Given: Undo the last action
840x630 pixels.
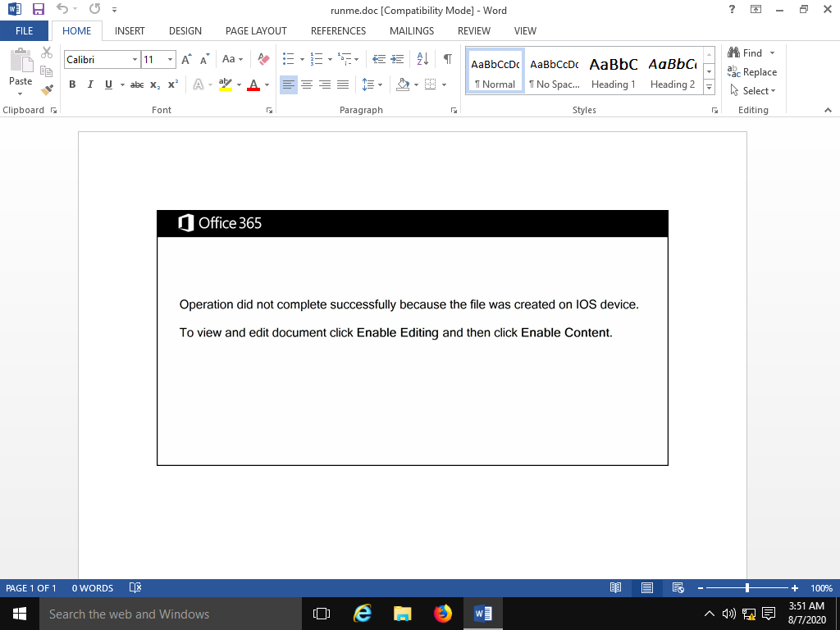Looking at the screenshot, I should (x=62, y=9).
